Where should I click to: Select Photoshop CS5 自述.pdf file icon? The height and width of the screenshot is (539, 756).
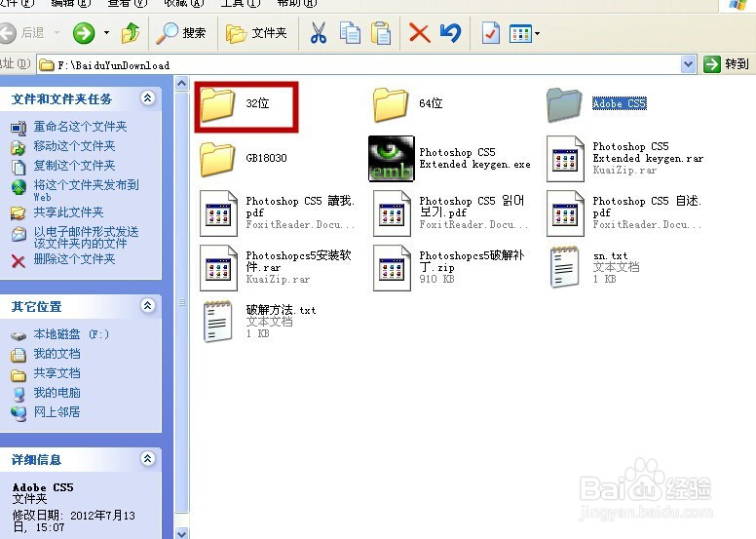coord(565,213)
